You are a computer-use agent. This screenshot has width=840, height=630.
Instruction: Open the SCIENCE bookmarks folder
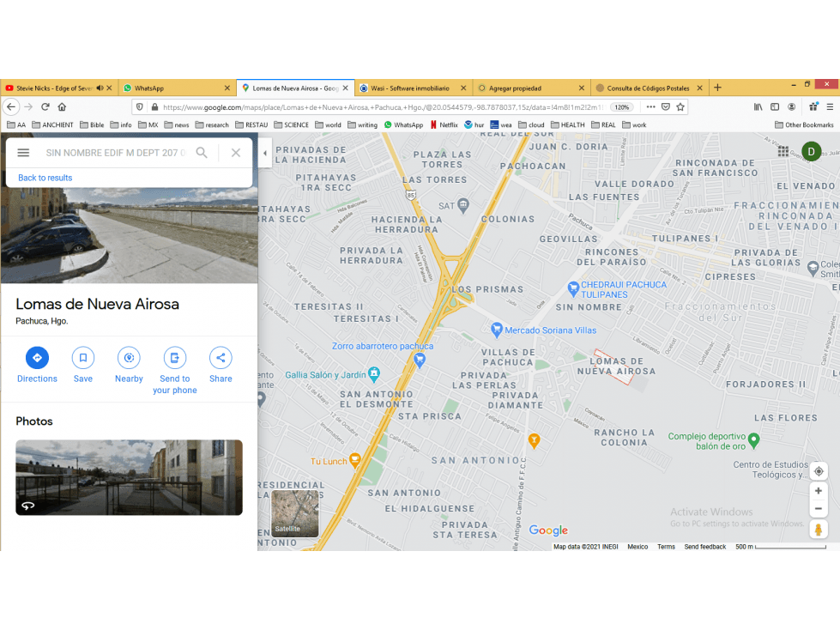[291, 124]
